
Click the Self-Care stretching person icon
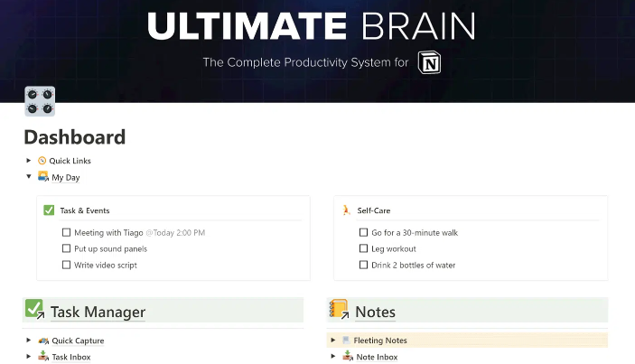pos(346,210)
